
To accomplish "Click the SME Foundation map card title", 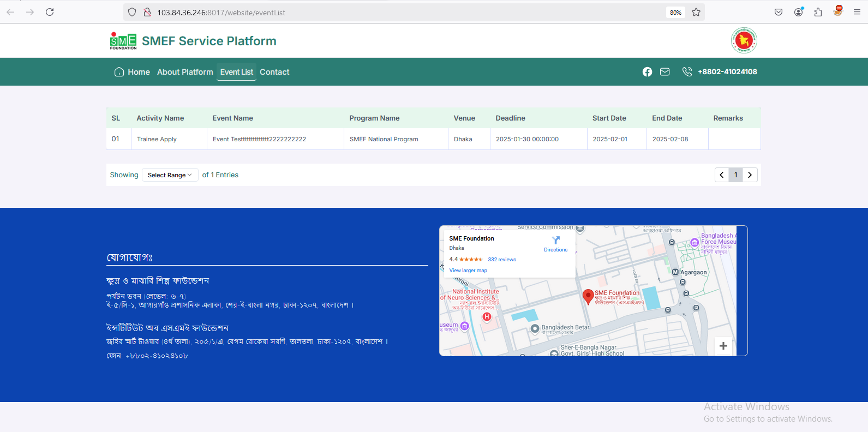I will tap(471, 238).
